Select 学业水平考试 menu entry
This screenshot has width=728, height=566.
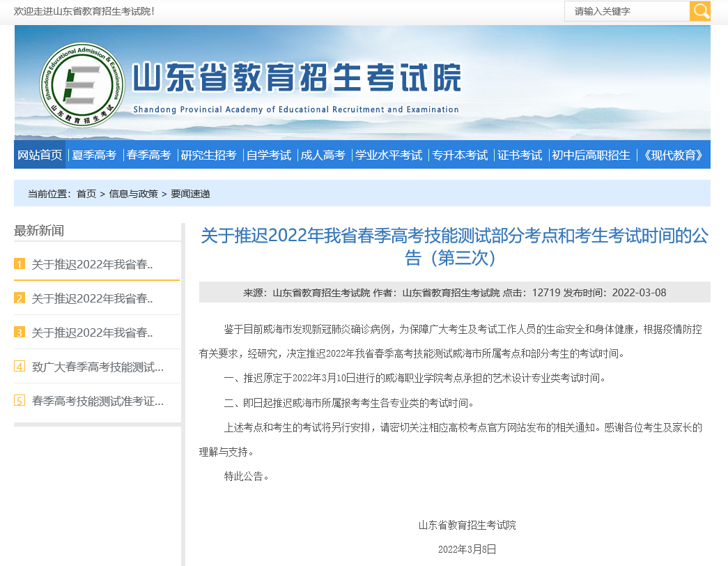(x=389, y=155)
